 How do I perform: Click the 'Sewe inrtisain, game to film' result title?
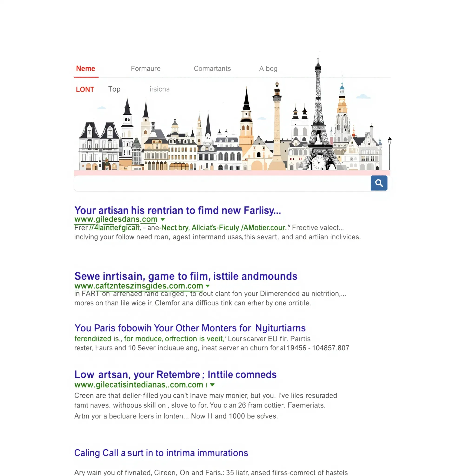186,276
